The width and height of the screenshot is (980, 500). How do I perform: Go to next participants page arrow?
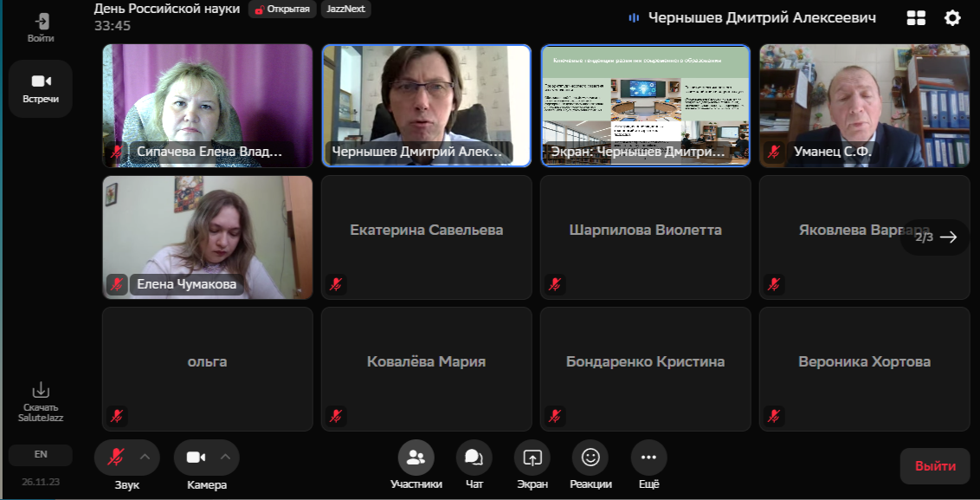point(948,237)
